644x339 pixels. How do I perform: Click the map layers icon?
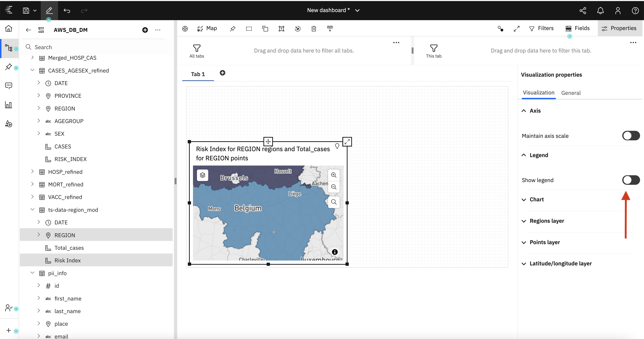point(203,175)
